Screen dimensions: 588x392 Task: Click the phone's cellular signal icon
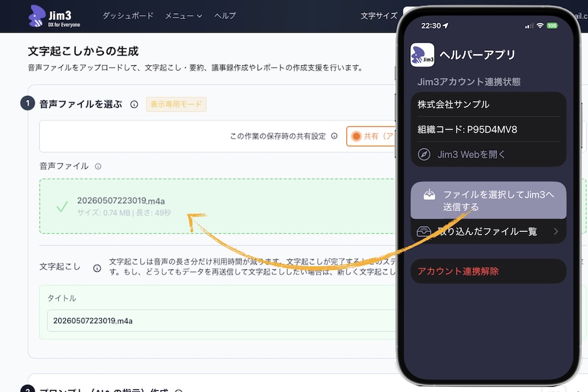(x=529, y=26)
